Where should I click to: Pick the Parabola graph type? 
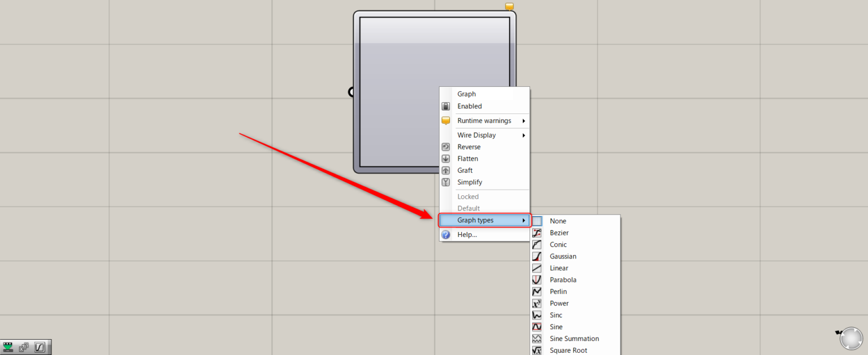tap(562, 280)
